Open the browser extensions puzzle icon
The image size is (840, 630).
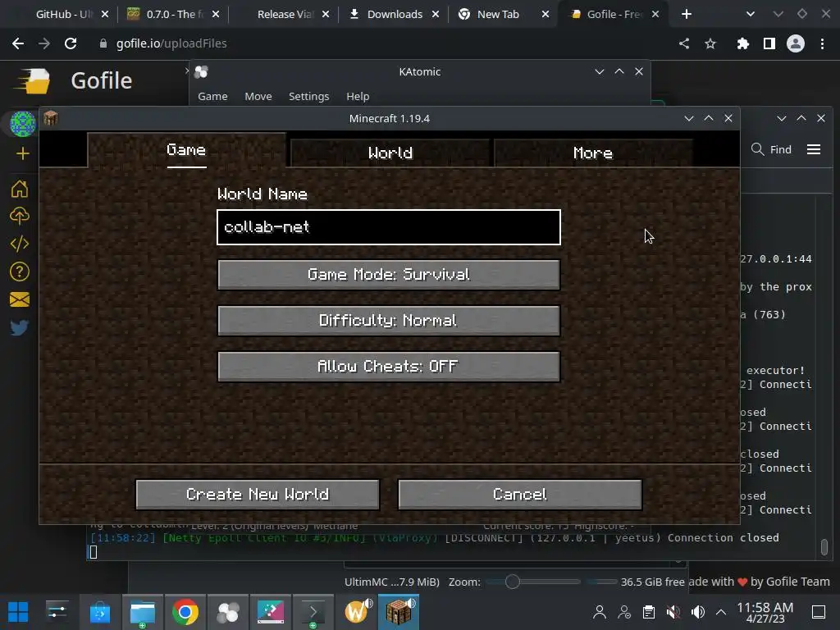[742, 43]
